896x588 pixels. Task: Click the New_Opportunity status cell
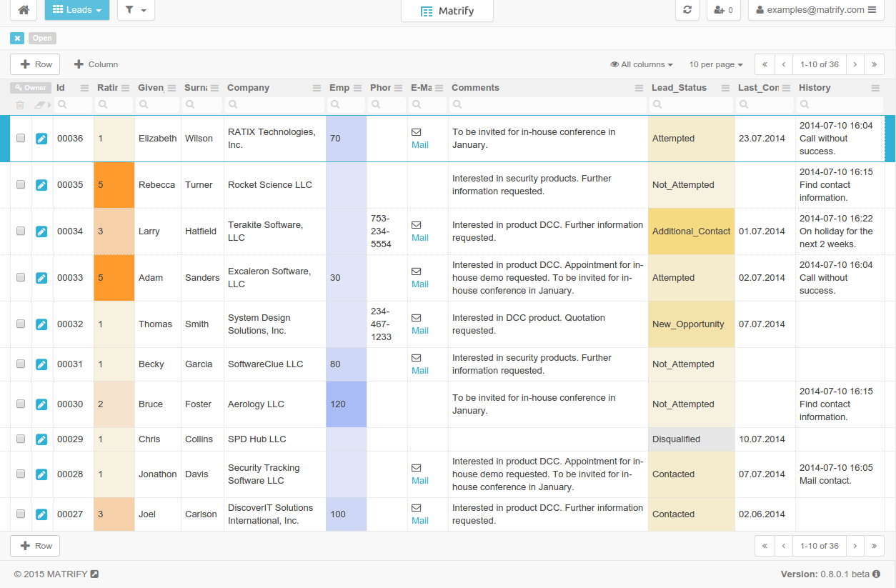click(x=692, y=324)
